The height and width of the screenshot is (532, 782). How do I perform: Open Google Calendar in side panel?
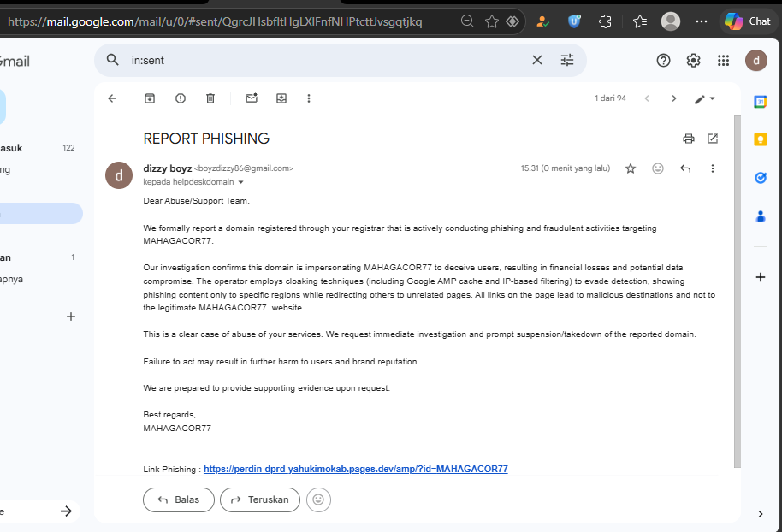click(760, 102)
